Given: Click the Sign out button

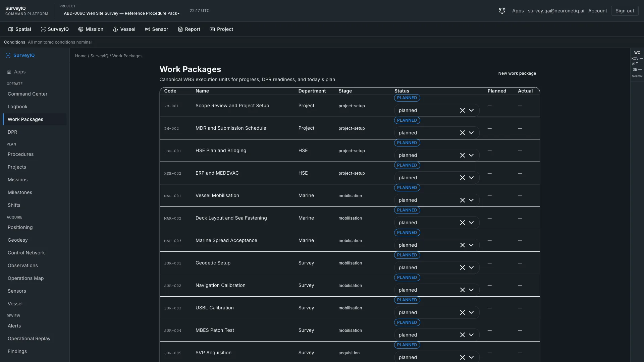Looking at the screenshot, I should click(x=625, y=11).
